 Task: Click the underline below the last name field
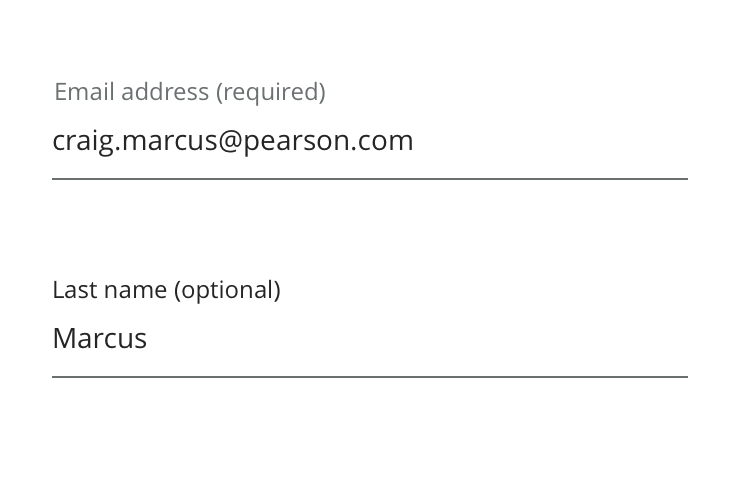coord(369,377)
